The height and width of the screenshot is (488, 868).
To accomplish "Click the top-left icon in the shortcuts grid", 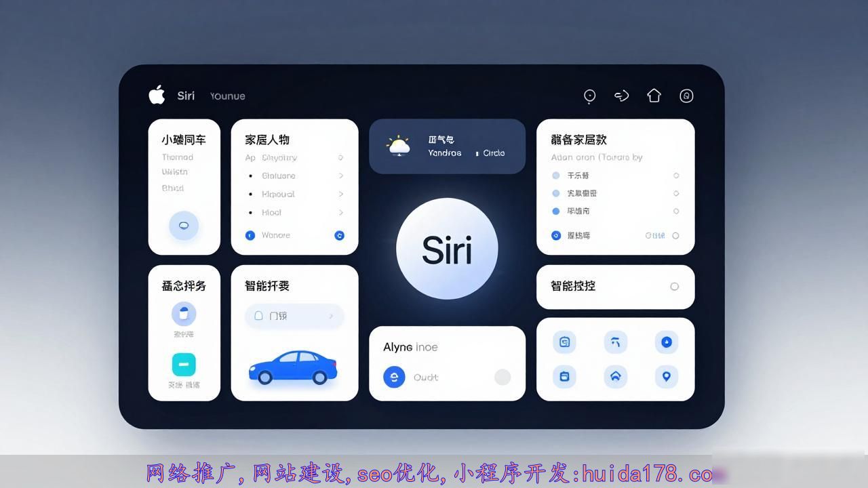I will pos(564,342).
